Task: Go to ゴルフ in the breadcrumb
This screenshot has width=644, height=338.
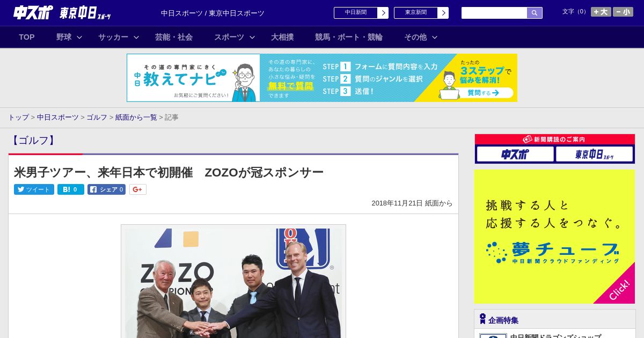Action: 97,117
